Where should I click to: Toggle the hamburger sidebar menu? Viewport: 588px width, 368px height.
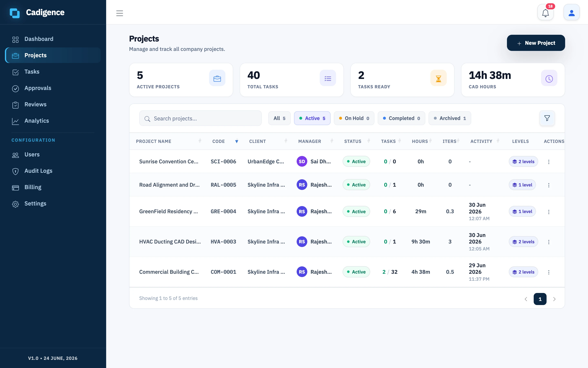120,13
